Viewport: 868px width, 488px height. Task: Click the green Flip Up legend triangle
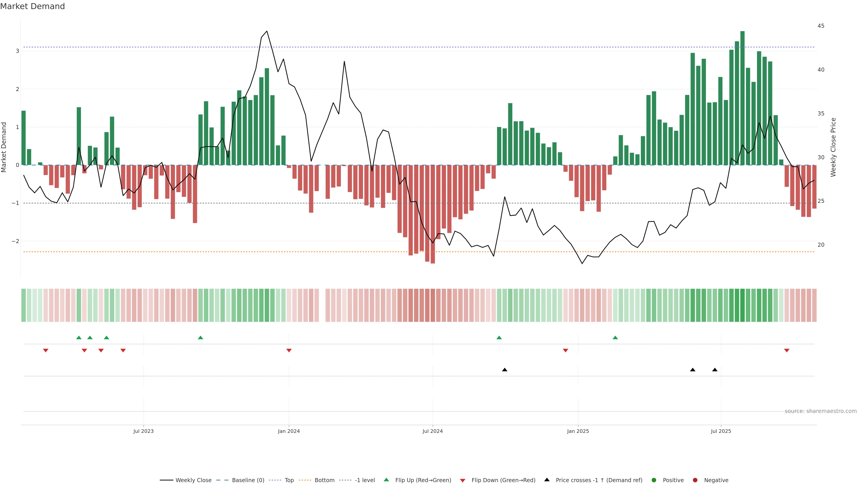coord(387,480)
